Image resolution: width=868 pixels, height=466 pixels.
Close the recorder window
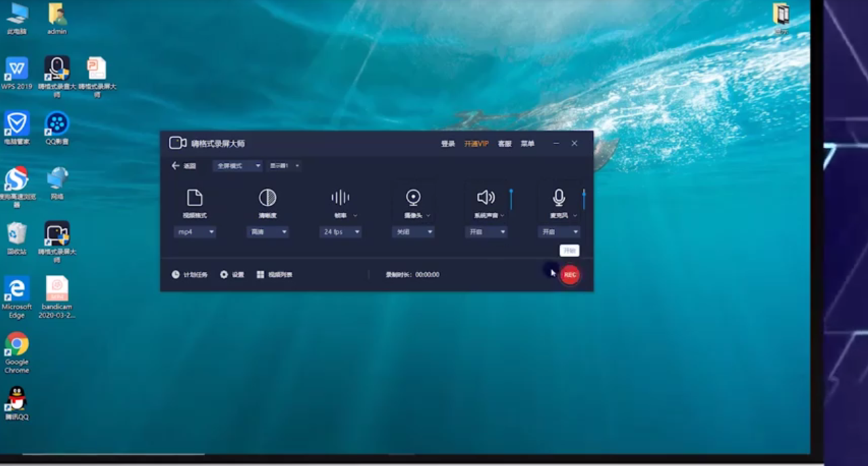[574, 144]
